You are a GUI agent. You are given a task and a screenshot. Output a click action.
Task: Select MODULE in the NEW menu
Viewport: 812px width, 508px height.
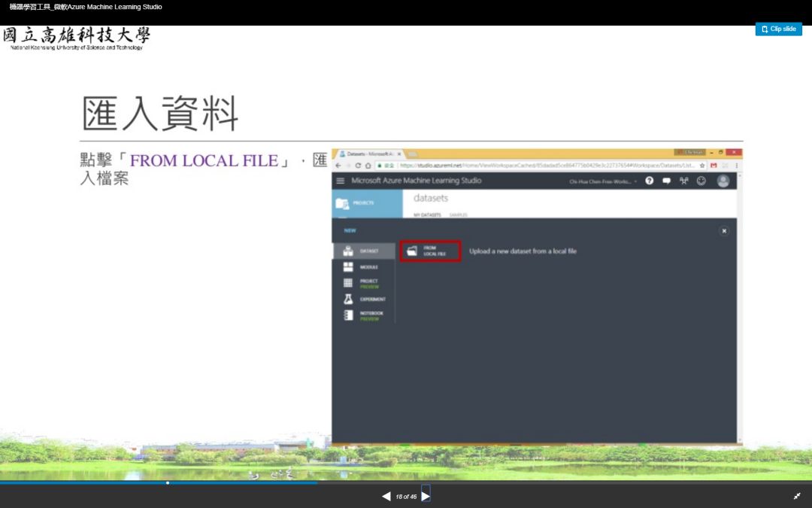[364, 267]
